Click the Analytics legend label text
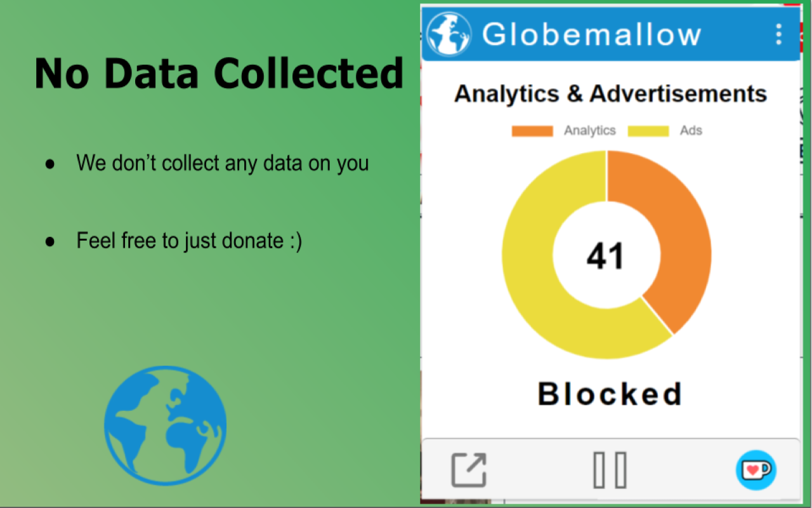Image resolution: width=812 pixels, height=508 pixels. pyautogui.click(x=590, y=130)
